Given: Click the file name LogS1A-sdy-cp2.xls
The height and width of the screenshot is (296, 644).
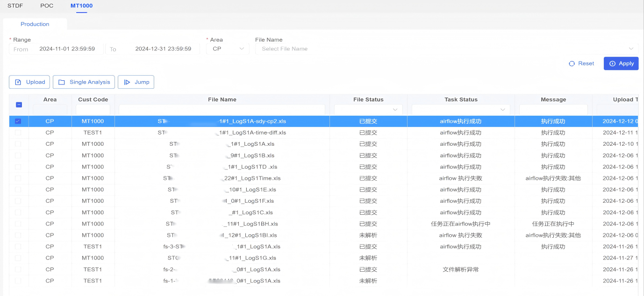Looking at the screenshot, I should (222, 121).
